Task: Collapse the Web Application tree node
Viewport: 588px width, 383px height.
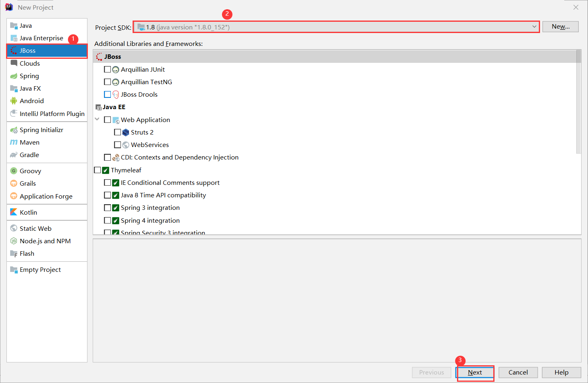Action: [x=97, y=119]
